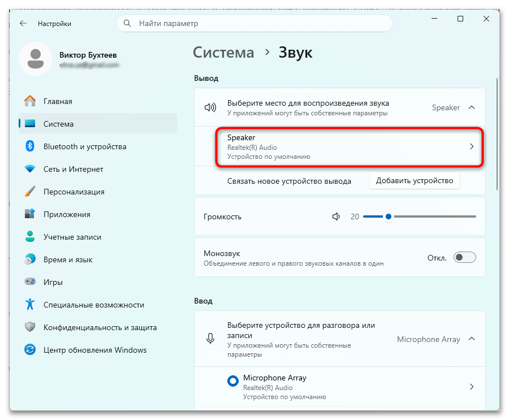Click the Система breadcrumb link
This screenshot has height=420, width=509.
coord(223,53)
